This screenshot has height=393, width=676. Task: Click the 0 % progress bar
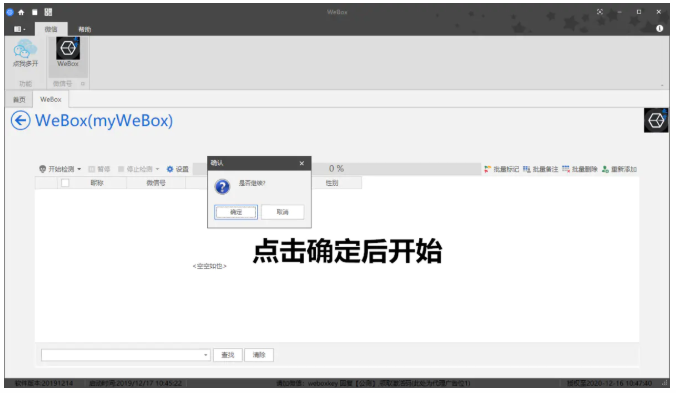click(x=336, y=168)
